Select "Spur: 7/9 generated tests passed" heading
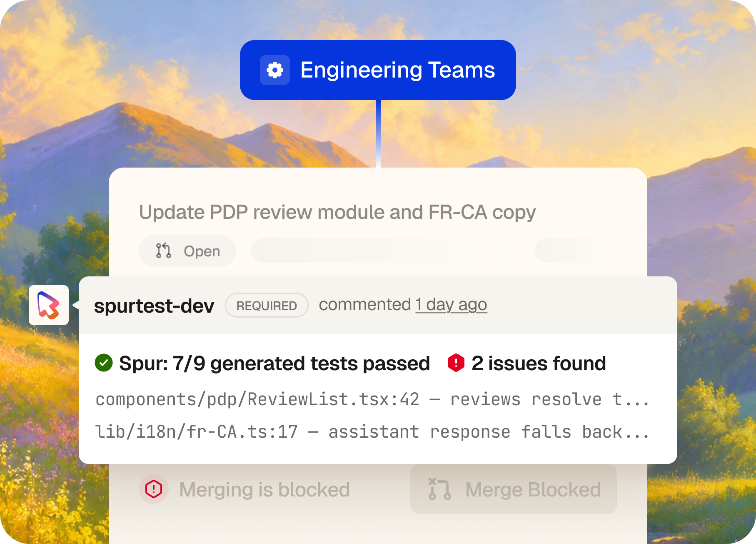 point(274,363)
